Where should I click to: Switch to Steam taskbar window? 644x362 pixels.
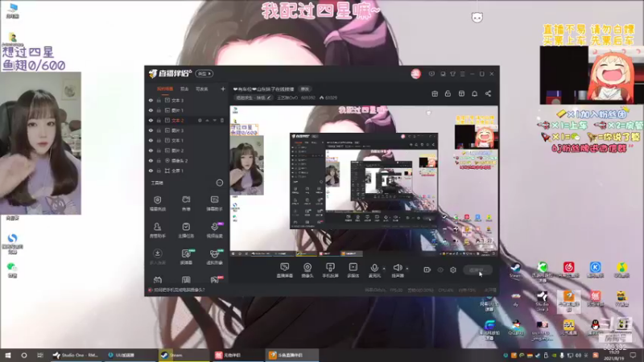(184, 356)
